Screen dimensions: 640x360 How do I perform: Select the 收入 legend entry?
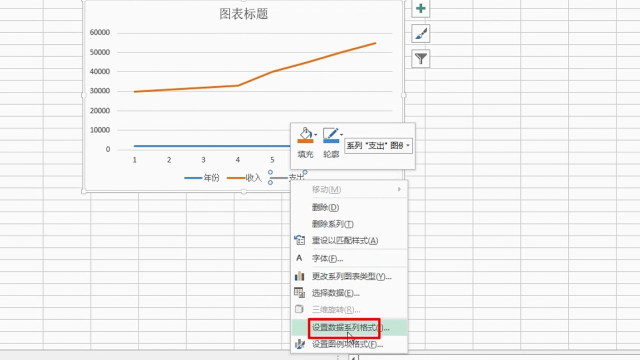pos(244,178)
